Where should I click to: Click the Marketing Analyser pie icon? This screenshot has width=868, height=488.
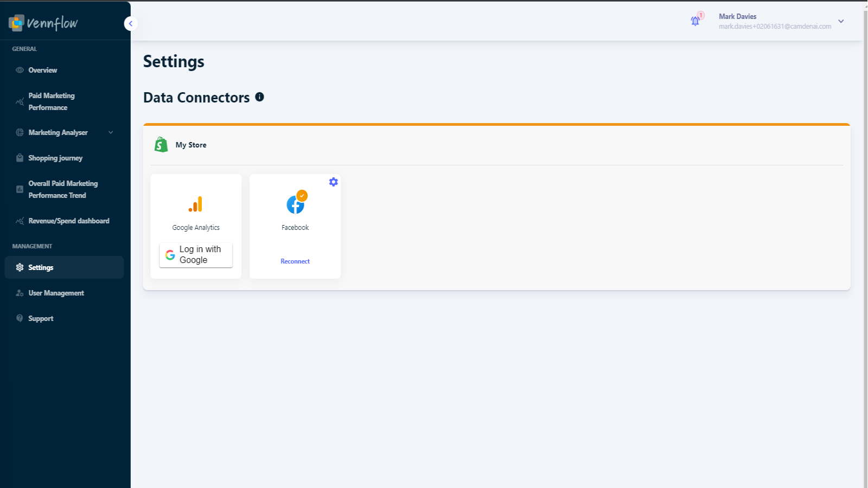(20, 132)
